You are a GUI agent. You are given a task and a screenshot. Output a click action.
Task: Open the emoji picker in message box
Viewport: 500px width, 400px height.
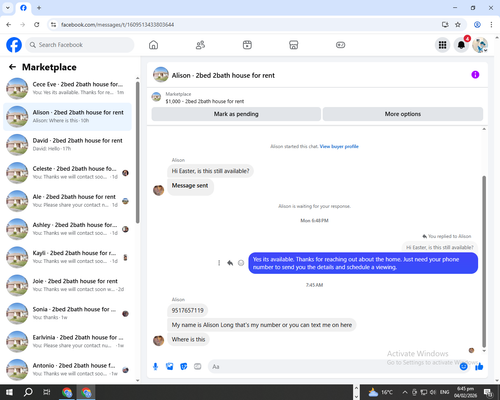click(x=463, y=367)
